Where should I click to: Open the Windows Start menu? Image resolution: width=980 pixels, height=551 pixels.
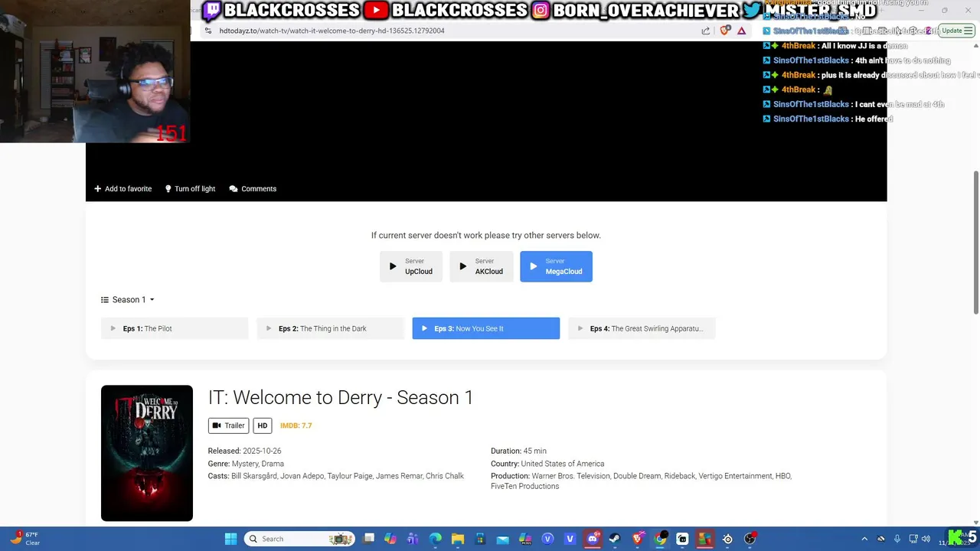[x=230, y=539]
